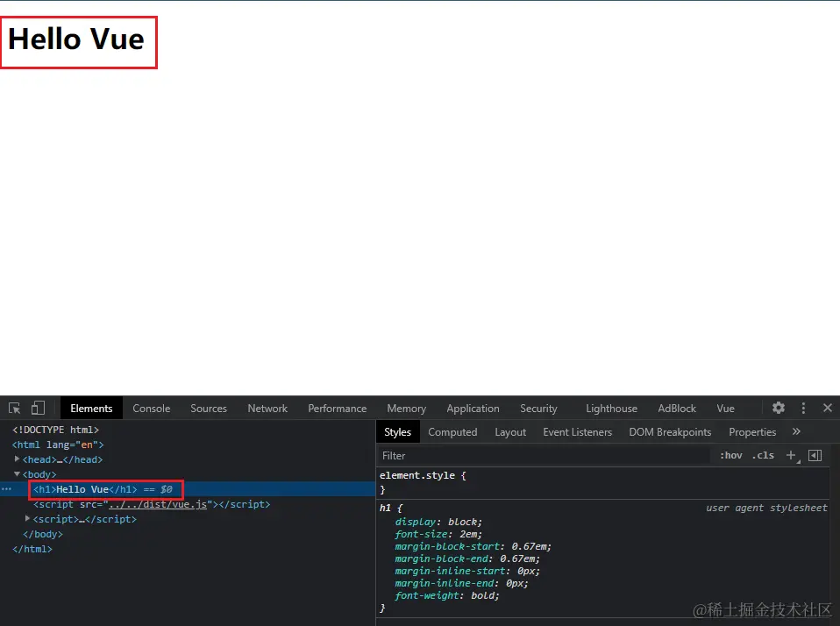Activate the inspect element picker icon

coord(14,408)
